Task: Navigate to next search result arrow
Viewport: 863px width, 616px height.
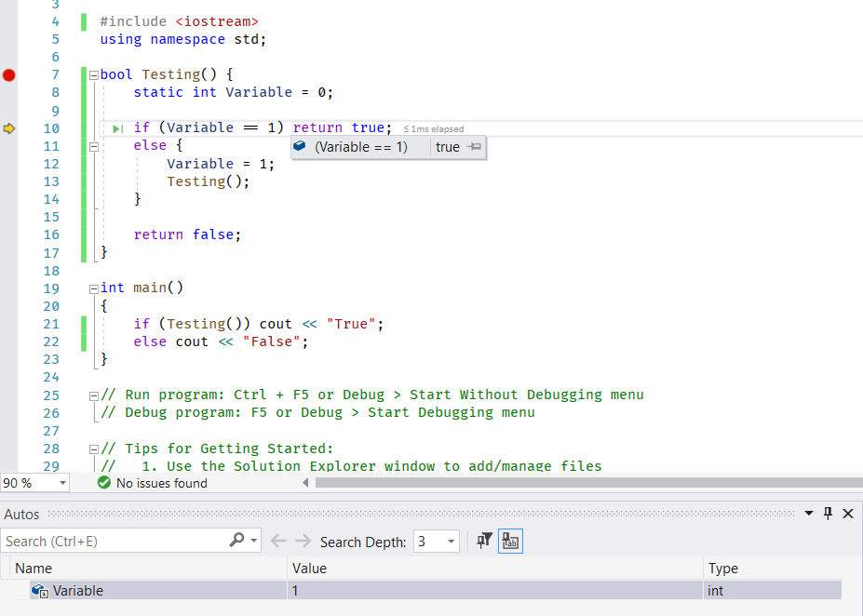Action: click(303, 542)
